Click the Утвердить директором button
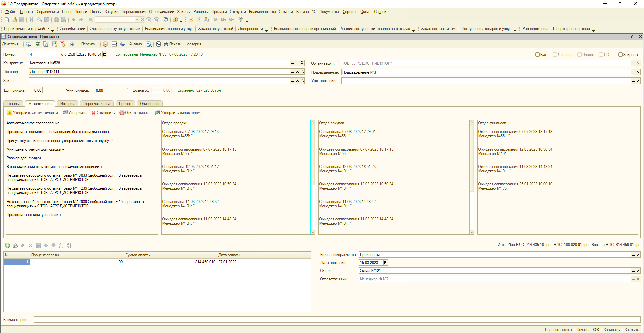644x333 pixels. (x=178, y=113)
